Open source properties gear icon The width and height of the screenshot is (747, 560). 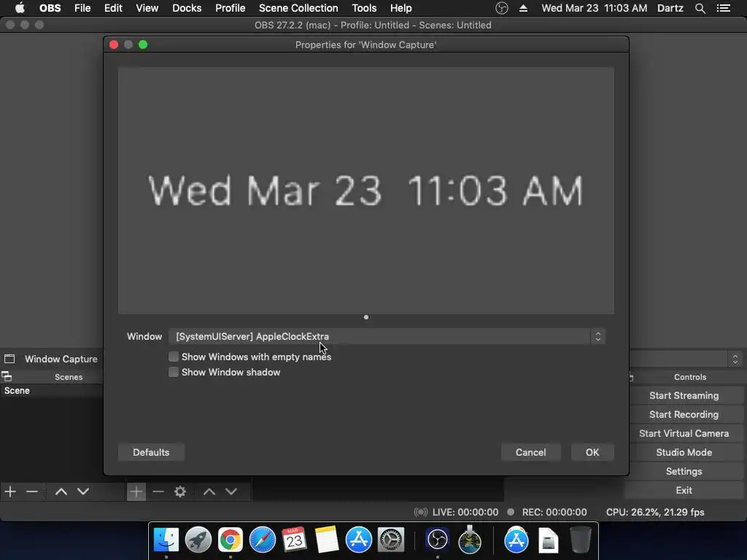[180, 491]
